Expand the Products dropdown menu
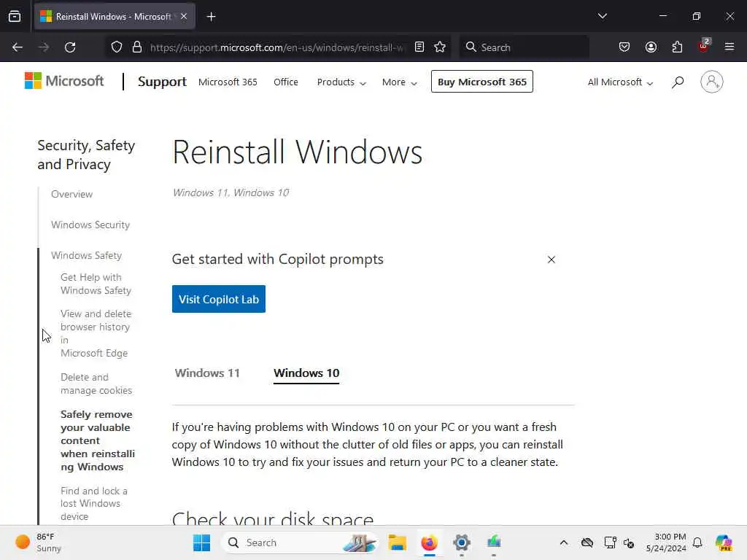This screenshot has width=747, height=560. tap(341, 82)
